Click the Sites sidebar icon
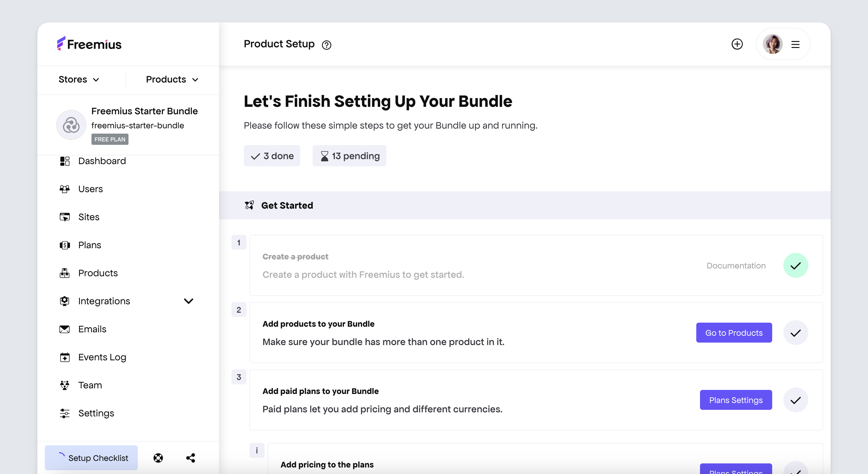 (65, 217)
